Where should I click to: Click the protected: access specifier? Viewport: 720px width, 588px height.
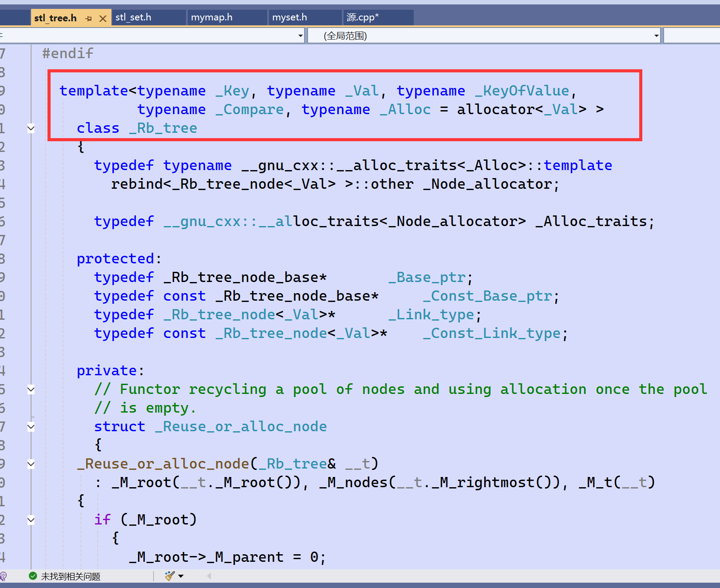tap(119, 258)
